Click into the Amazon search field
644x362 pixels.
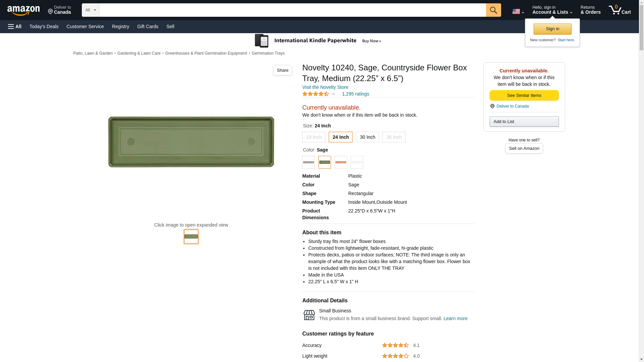pos(292,10)
